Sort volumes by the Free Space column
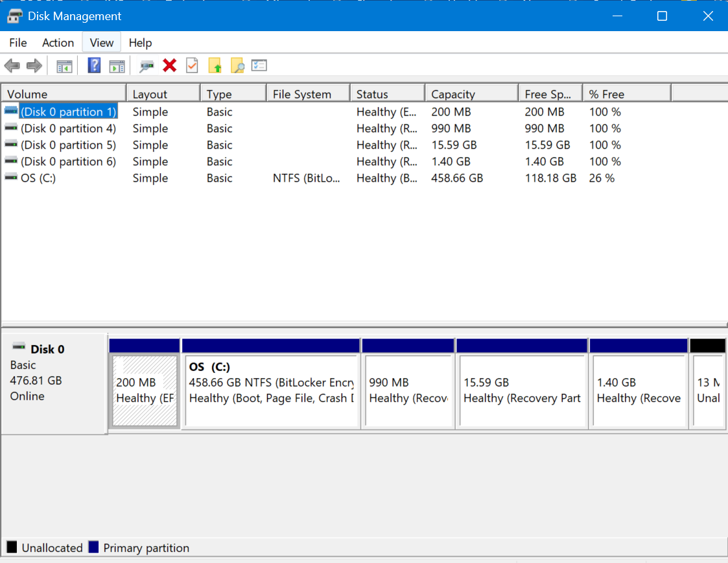The width and height of the screenshot is (728, 563). (x=550, y=92)
